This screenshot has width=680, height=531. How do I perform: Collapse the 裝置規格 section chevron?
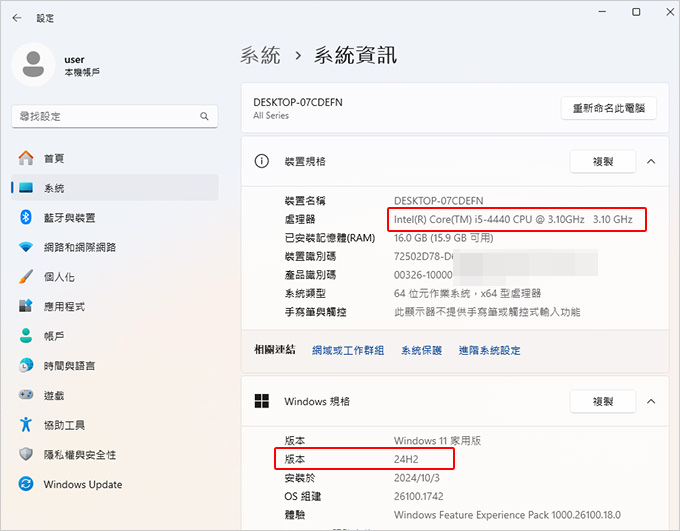[x=651, y=161]
